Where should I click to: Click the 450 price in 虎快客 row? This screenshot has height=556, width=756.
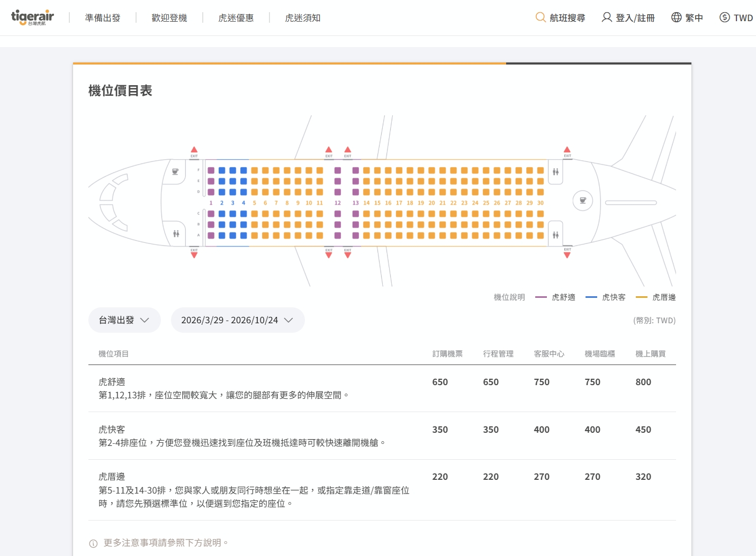pos(643,430)
